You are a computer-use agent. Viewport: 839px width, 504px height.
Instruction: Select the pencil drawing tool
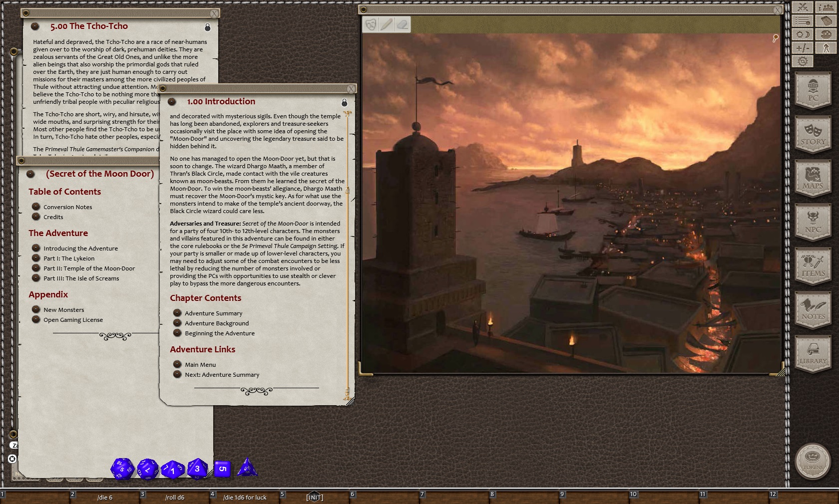[x=386, y=25]
